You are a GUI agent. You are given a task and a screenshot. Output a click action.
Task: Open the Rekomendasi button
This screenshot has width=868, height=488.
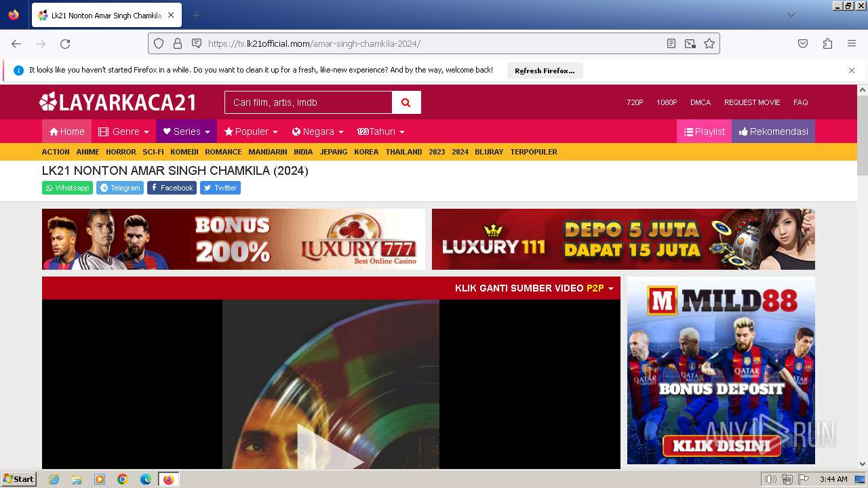click(x=773, y=131)
